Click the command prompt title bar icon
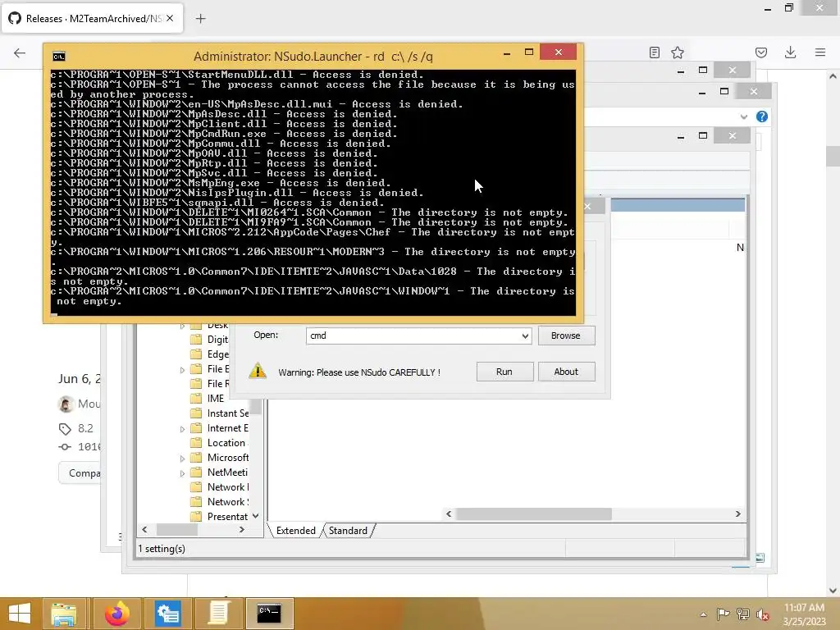The image size is (840, 630). pyautogui.click(x=59, y=57)
